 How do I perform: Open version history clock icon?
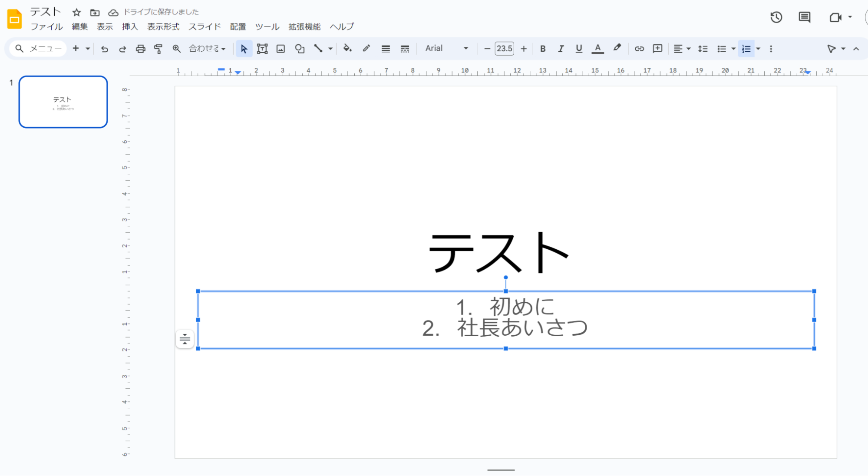[776, 17]
